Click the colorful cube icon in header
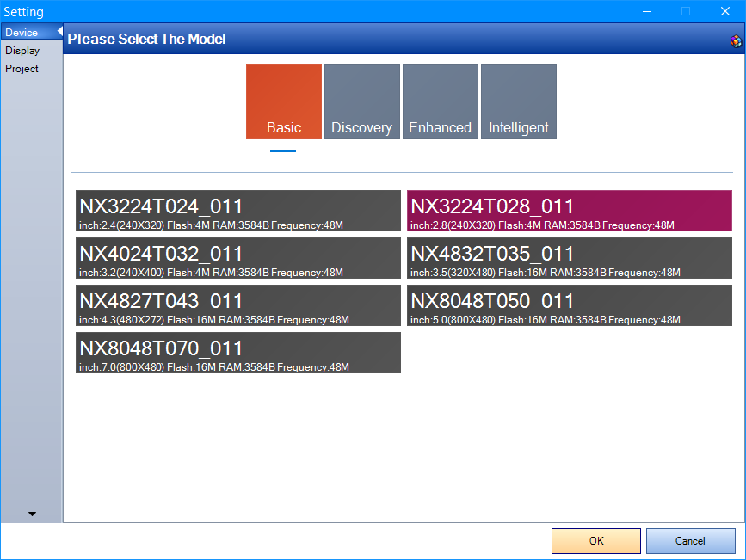746x560 pixels. [x=736, y=41]
